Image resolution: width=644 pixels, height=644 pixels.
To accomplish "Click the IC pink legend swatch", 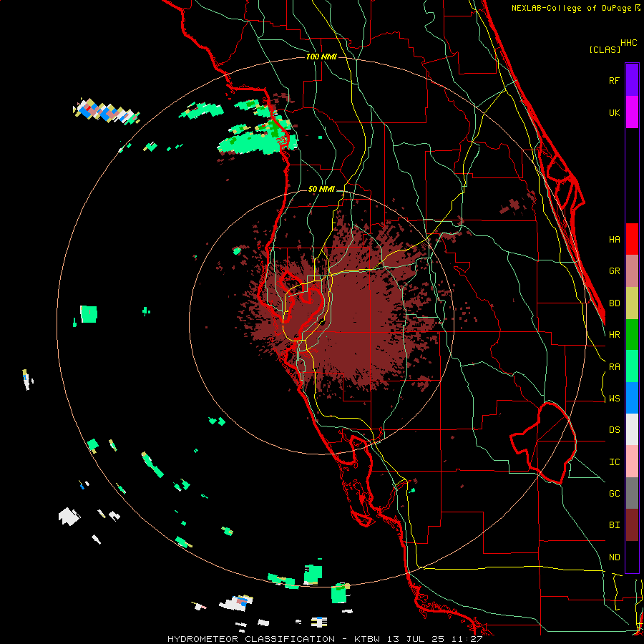I will click(632, 462).
